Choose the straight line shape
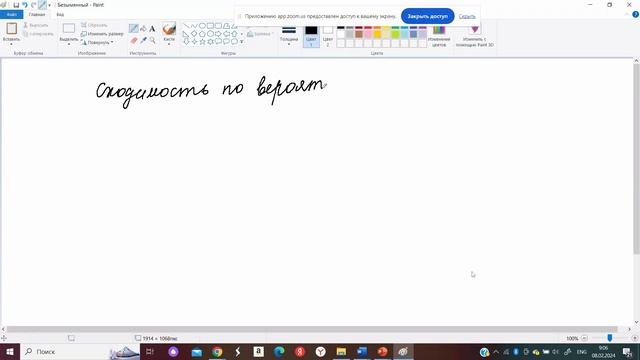The height and width of the screenshot is (360, 640). (186, 26)
